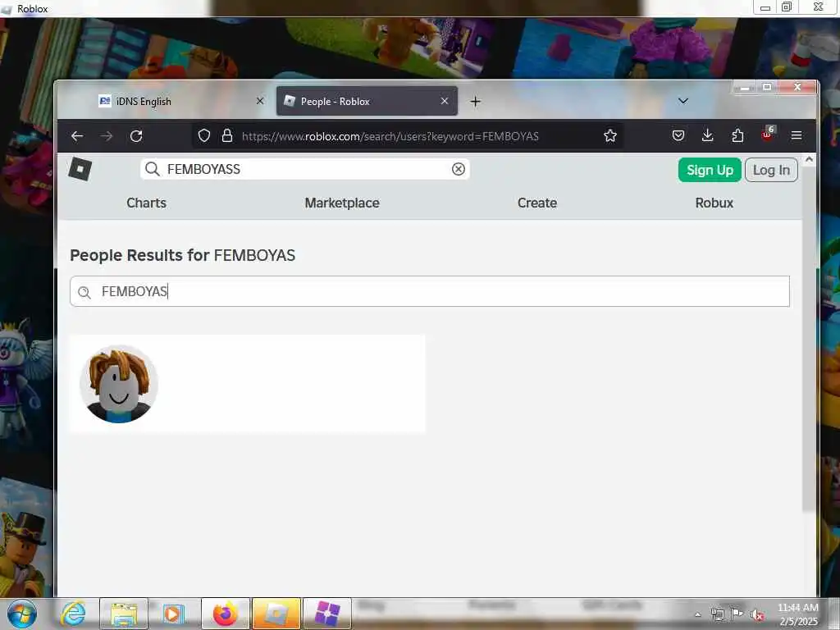The image size is (840, 630).
Task: Click the green Sign Up button
Action: pos(710,170)
